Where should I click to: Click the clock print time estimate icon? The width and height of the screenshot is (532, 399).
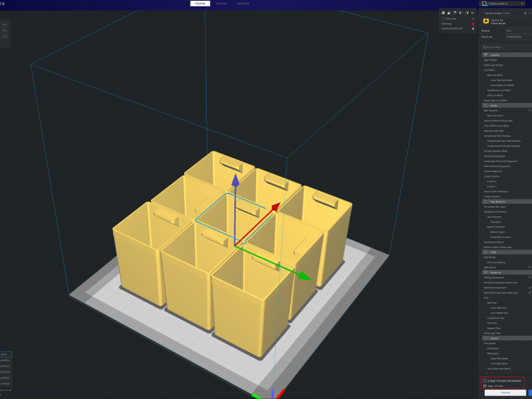pos(485,381)
